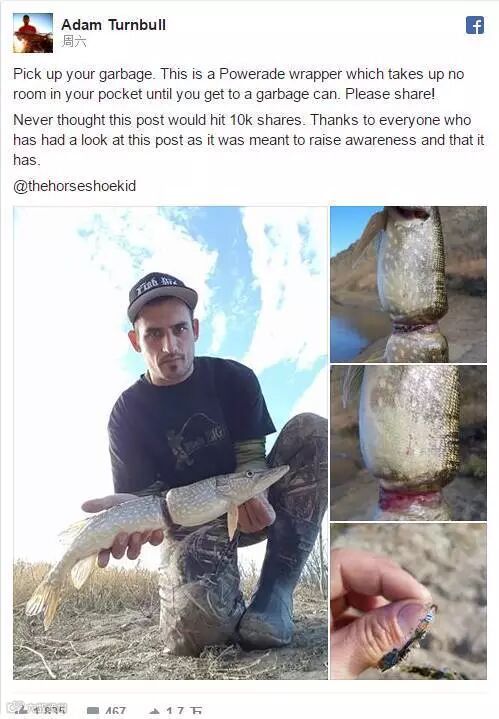Click the Facebook logo icon
This screenshot has height=719, width=499.
(x=475, y=25)
